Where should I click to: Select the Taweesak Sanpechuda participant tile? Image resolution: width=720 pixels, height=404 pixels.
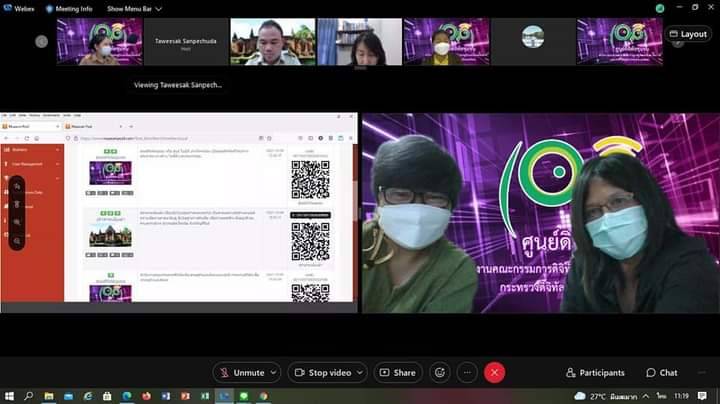click(186, 42)
